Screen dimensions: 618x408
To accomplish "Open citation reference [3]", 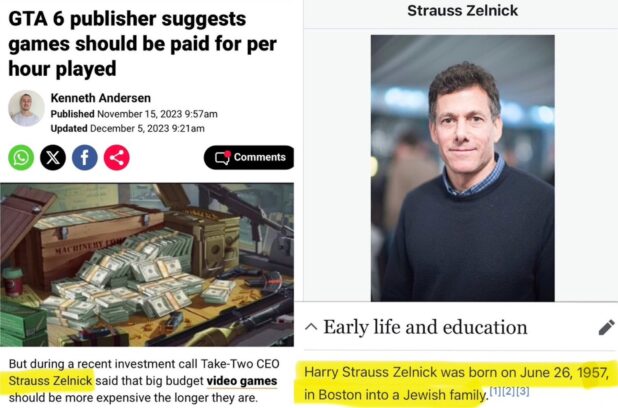I will coord(523,389).
